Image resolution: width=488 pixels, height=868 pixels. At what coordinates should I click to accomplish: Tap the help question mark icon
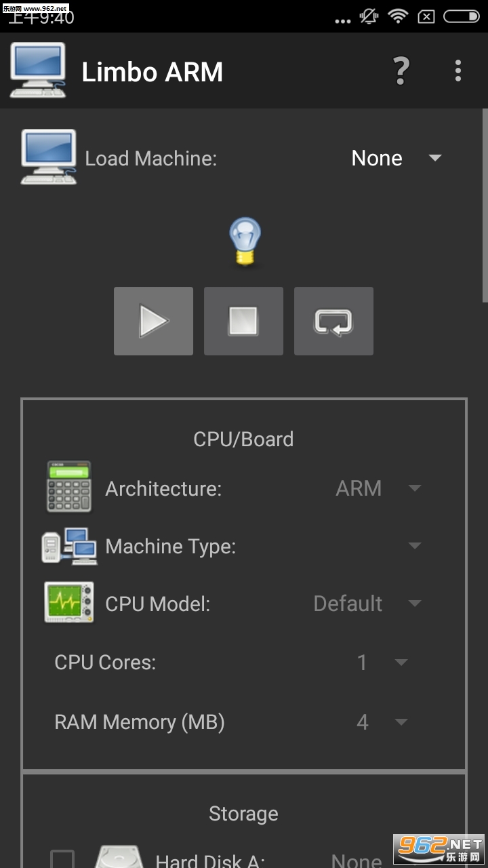pos(401,71)
